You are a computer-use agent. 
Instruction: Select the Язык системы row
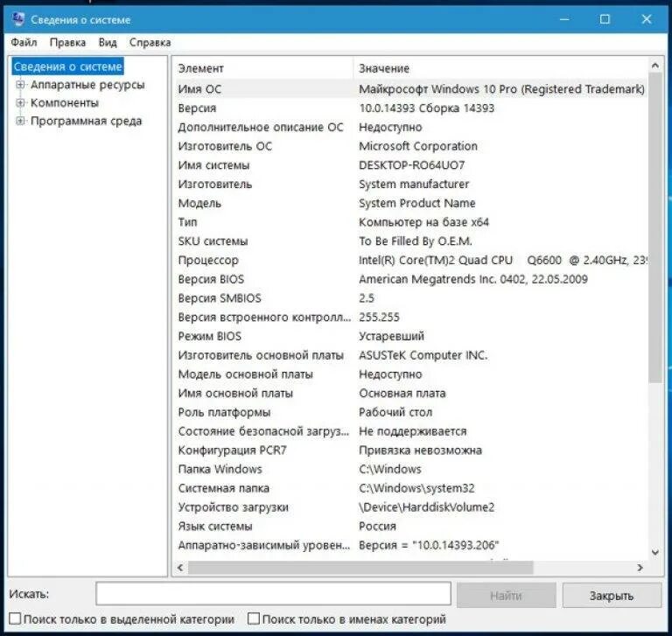[411, 527]
